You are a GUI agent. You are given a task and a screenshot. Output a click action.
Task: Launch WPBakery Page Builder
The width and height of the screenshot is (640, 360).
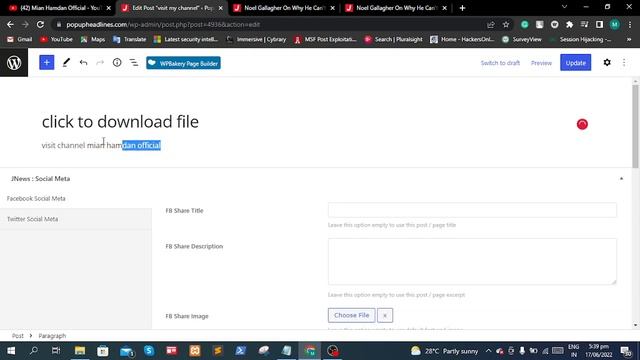pos(183,63)
